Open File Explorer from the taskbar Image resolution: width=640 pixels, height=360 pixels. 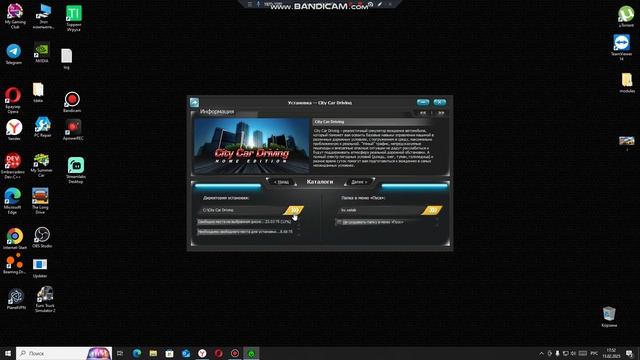pos(153,353)
